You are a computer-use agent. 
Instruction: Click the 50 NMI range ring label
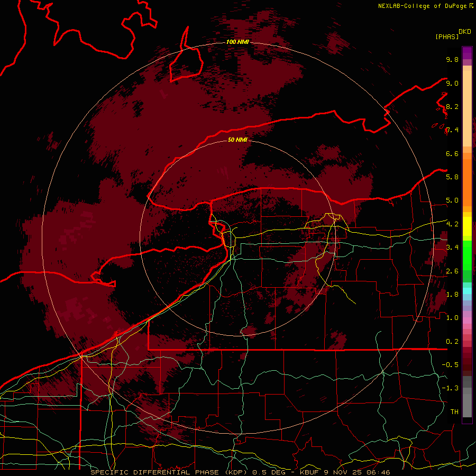pyautogui.click(x=237, y=140)
